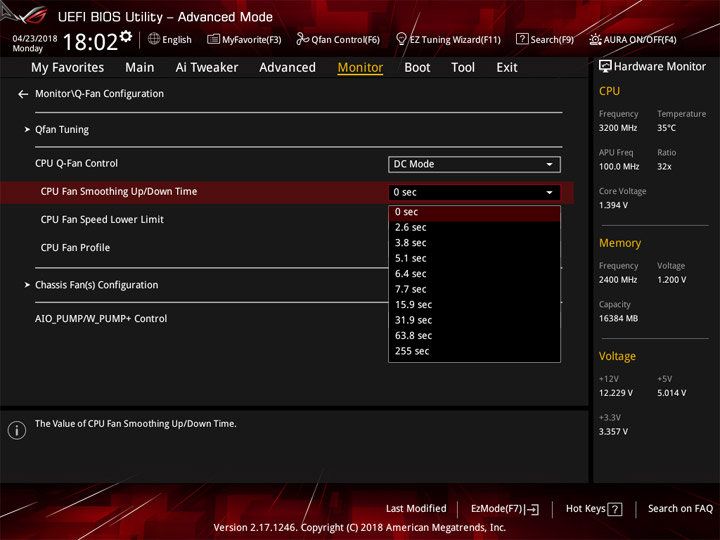The width and height of the screenshot is (720, 540).
Task: Select 3.8 sec option
Action: [x=474, y=243]
